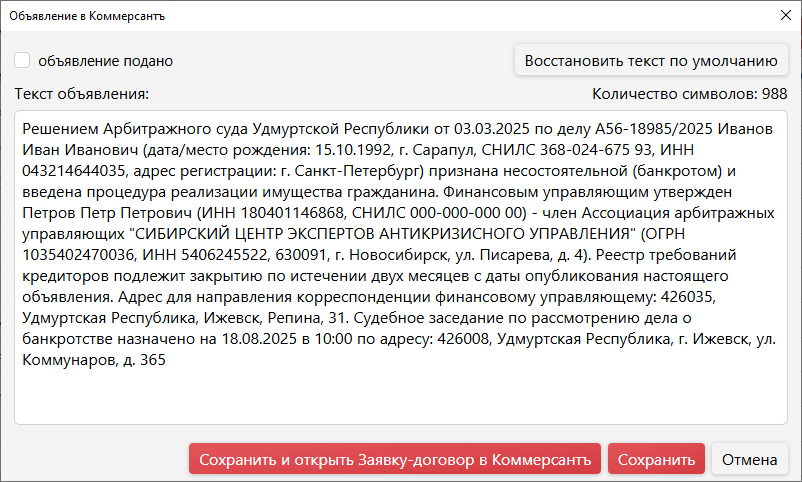Click "Сохранить и открыть Заявку-договор в Коммерсантъ"
Screen dimensions: 802x482
(395, 459)
